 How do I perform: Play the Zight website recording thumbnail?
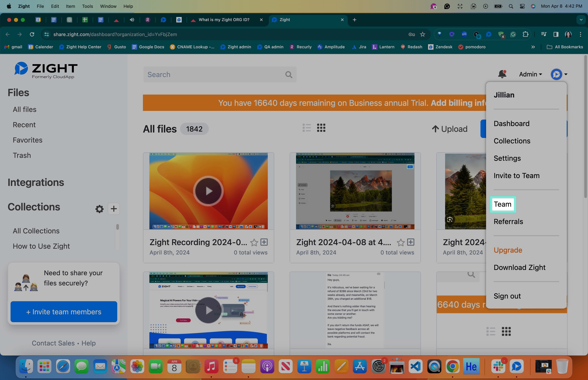click(208, 310)
